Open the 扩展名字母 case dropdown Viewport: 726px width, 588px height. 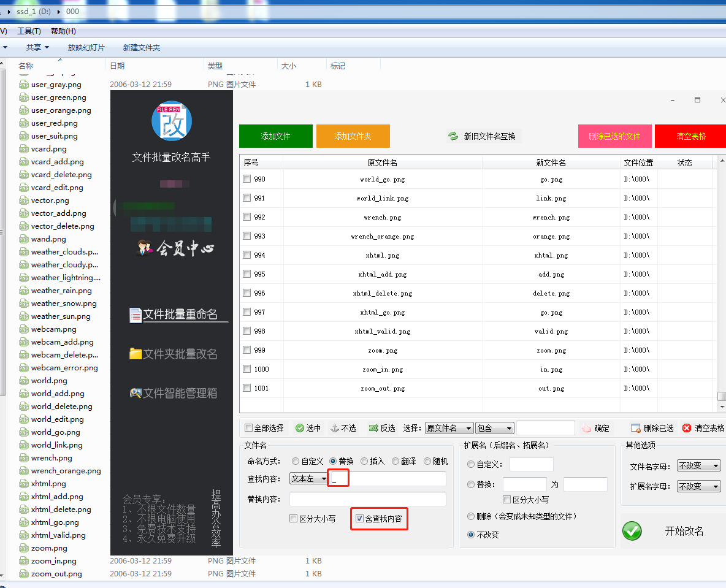click(698, 486)
